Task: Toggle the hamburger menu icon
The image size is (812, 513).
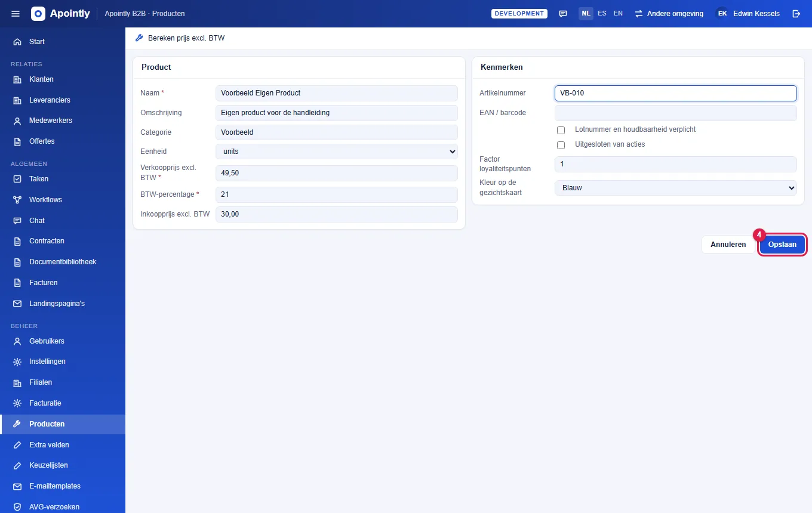Action: click(x=16, y=14)
